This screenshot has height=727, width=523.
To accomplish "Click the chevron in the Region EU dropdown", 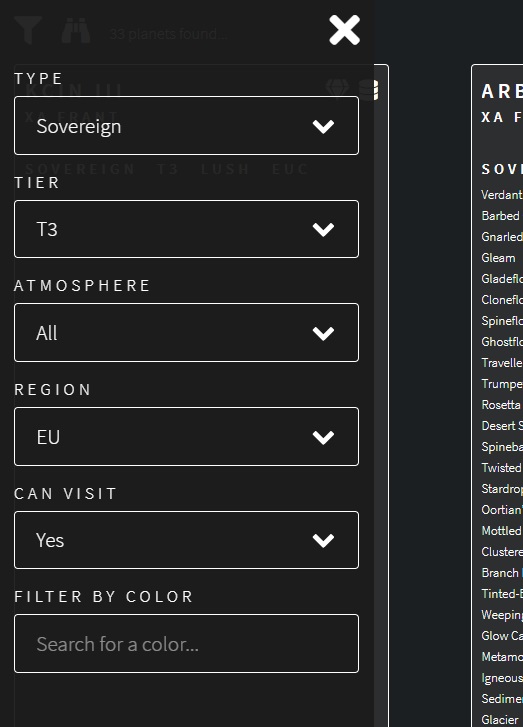I will [323, 437].
